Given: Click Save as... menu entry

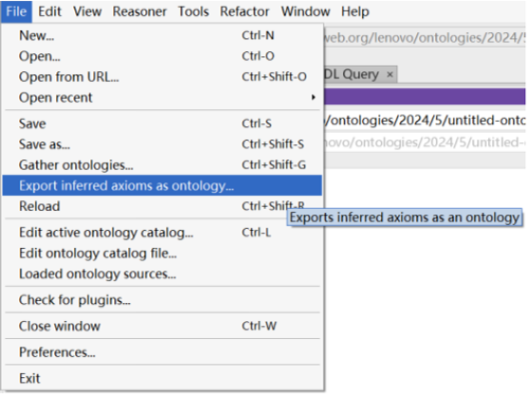Looking at the screenshot, I should click(161, 144).
